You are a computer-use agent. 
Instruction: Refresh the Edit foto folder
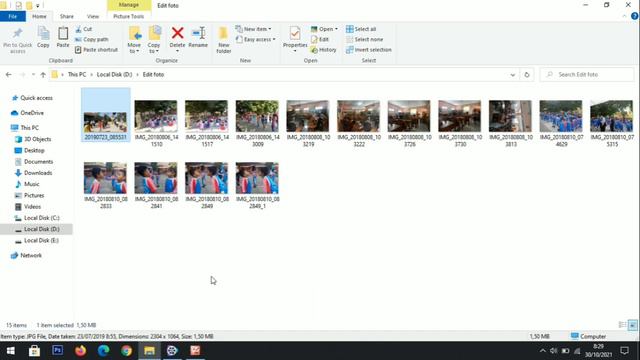[x=527, y=75]
